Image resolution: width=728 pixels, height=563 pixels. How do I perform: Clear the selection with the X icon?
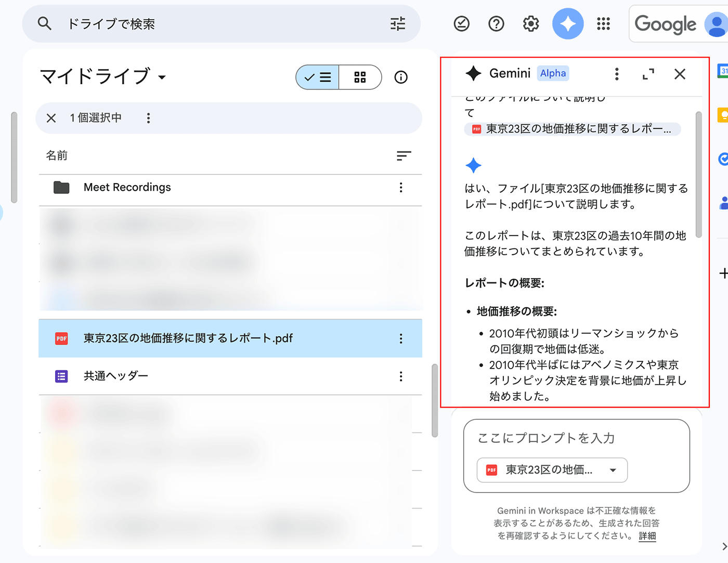(51, 118)
